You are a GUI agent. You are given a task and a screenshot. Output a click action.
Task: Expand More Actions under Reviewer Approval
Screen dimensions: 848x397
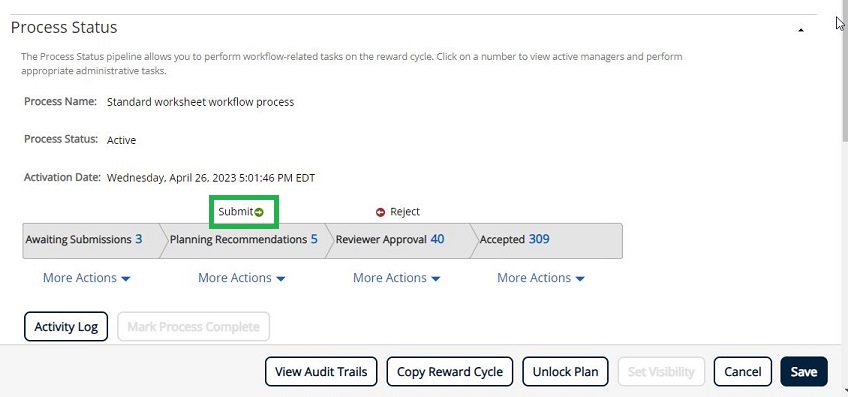pos(396,278)
